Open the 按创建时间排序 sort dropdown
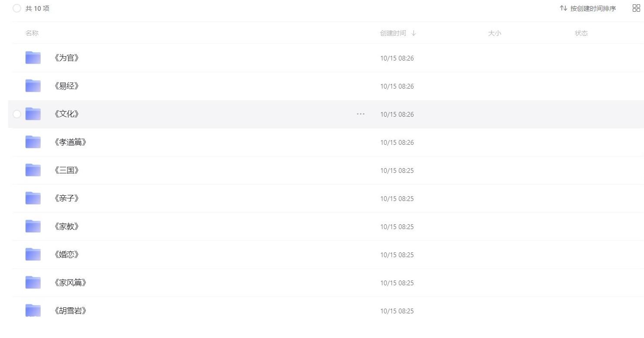The height and width of the screenshot is (338, 644). [x=588, y=8]
